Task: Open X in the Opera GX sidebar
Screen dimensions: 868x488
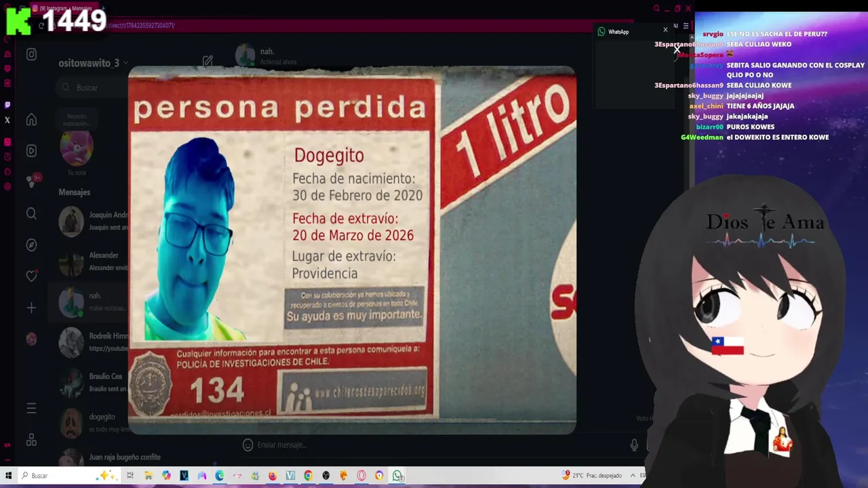Action: [x=7, y=121]
